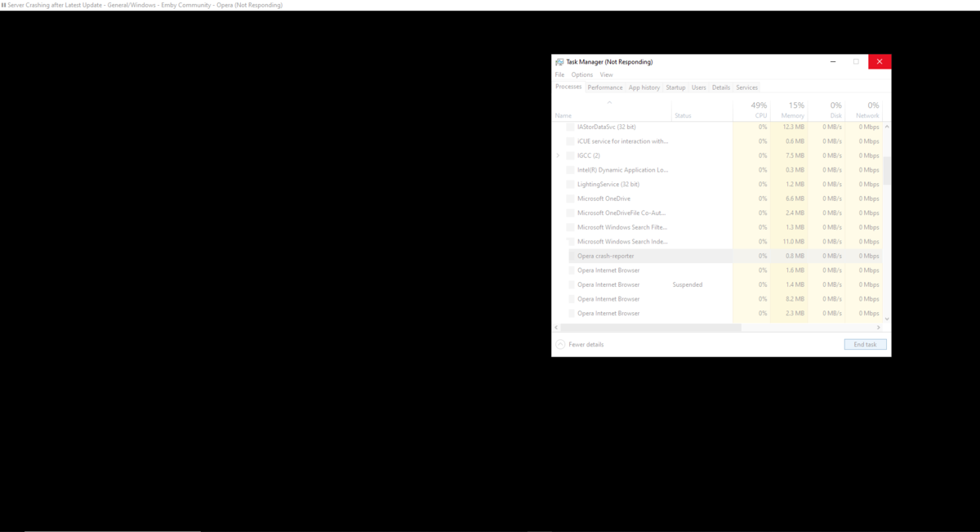The image size is (980, 532).
Task: Switch to the Performance tab
Action: tap(604, 87)
